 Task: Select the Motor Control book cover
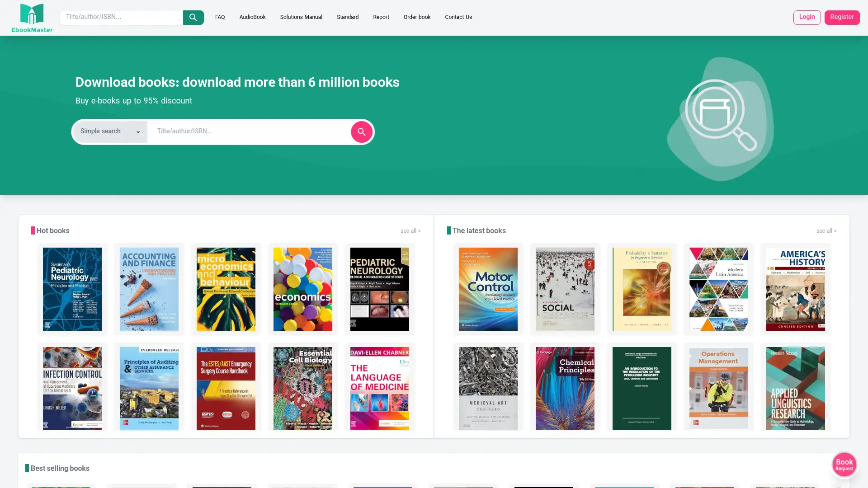click(488, 289)
